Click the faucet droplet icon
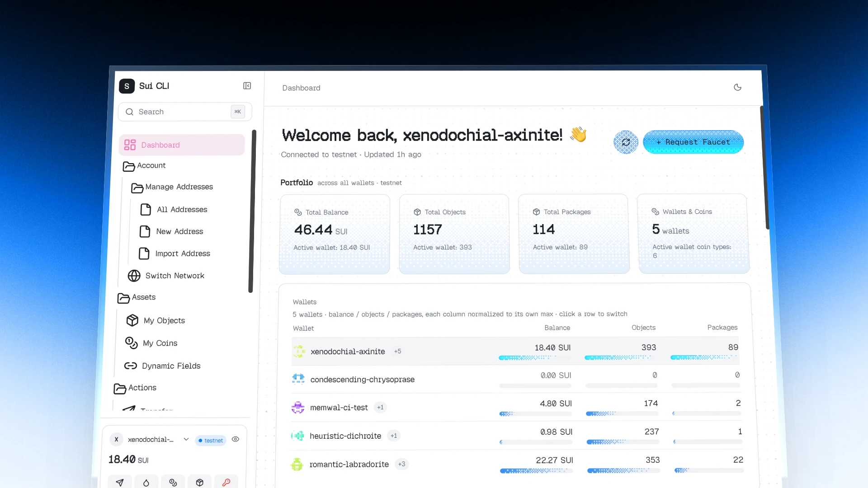The image size is (868, 488). tap(146, 483)
